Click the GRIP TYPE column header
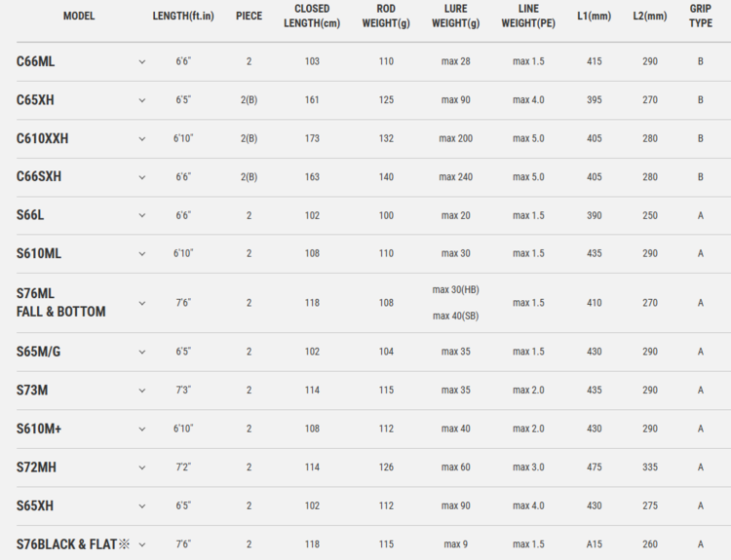The height and width of the screenshot is (560, 731). click(700, 17)
